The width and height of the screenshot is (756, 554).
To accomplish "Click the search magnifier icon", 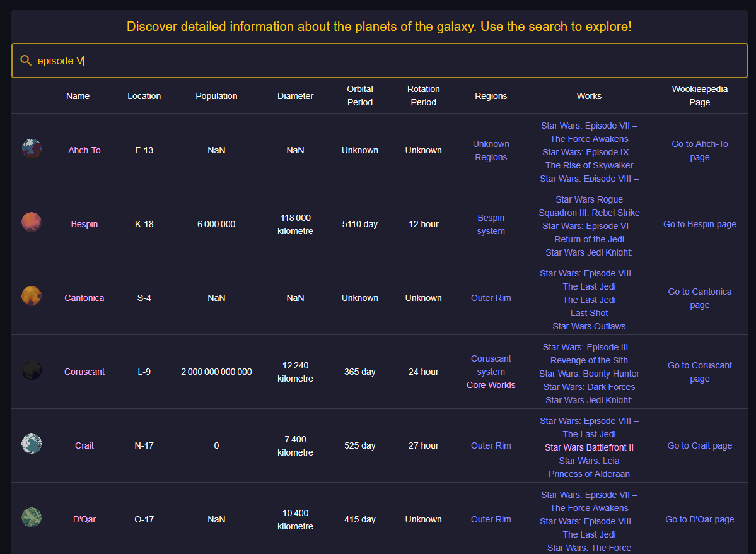I will (26, 61).
